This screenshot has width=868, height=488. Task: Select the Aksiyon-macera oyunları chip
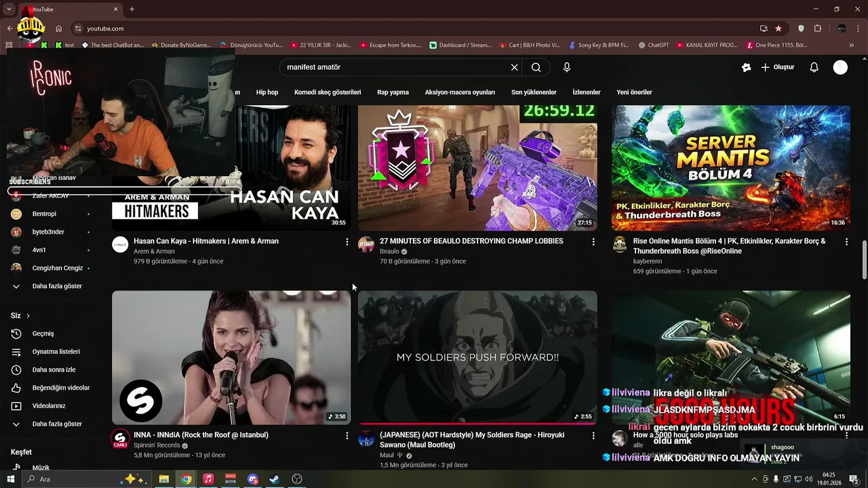pyautogui.click(x=460, y=92)
